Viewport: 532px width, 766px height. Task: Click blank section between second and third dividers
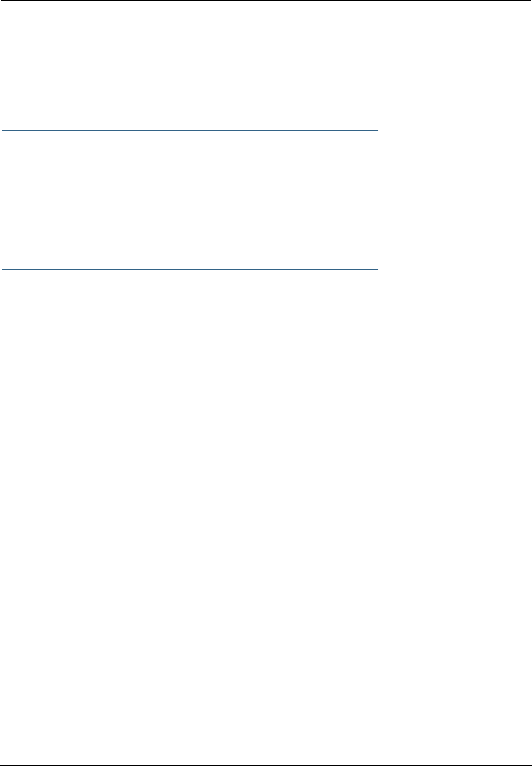pos(189,200)
